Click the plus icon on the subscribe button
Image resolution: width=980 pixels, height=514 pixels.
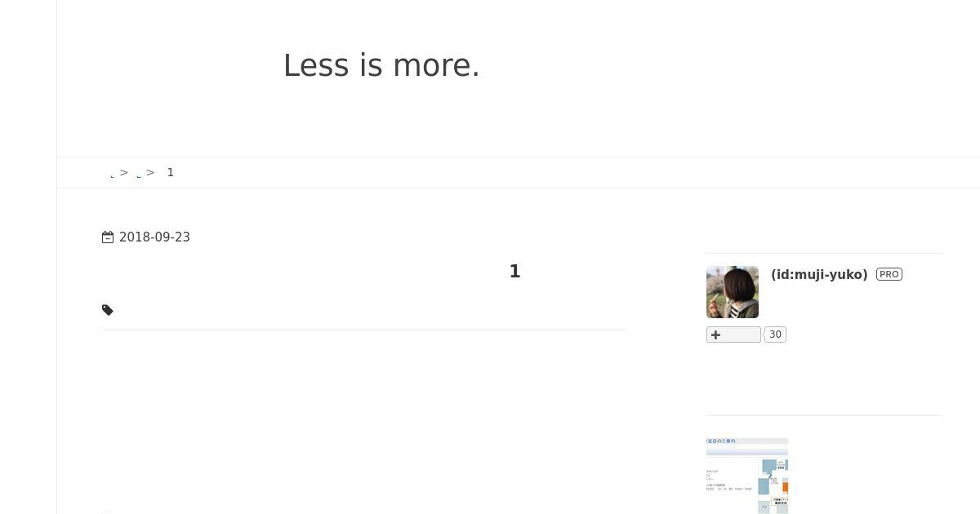[716, 335]
